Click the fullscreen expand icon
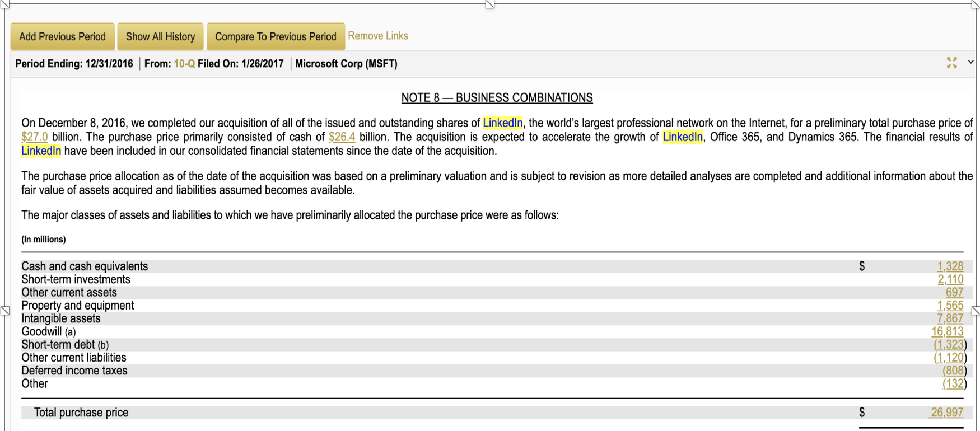 point(951,63)
